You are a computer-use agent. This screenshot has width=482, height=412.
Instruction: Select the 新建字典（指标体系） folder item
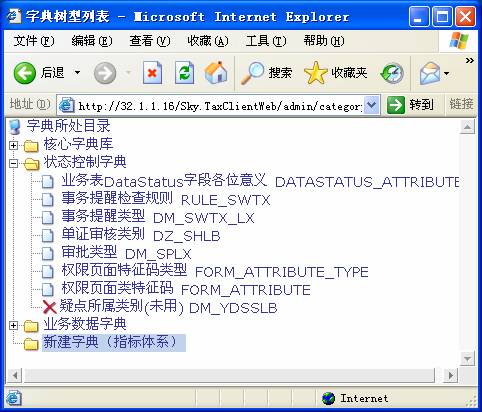pos(114,343)
